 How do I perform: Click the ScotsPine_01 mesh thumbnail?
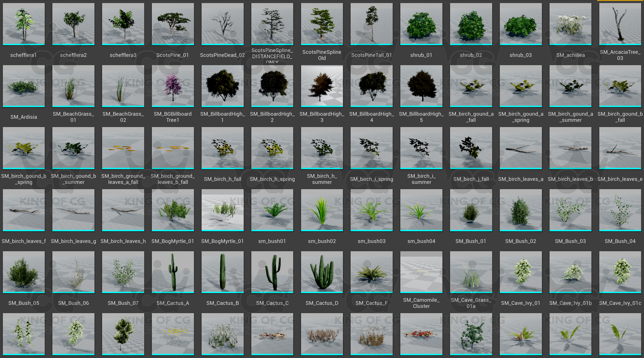(173, 24)
